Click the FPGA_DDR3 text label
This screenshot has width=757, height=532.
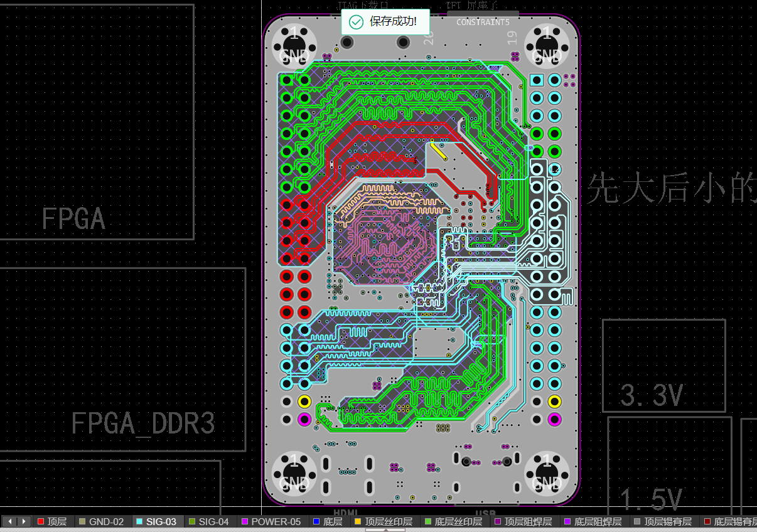[143, 423]
